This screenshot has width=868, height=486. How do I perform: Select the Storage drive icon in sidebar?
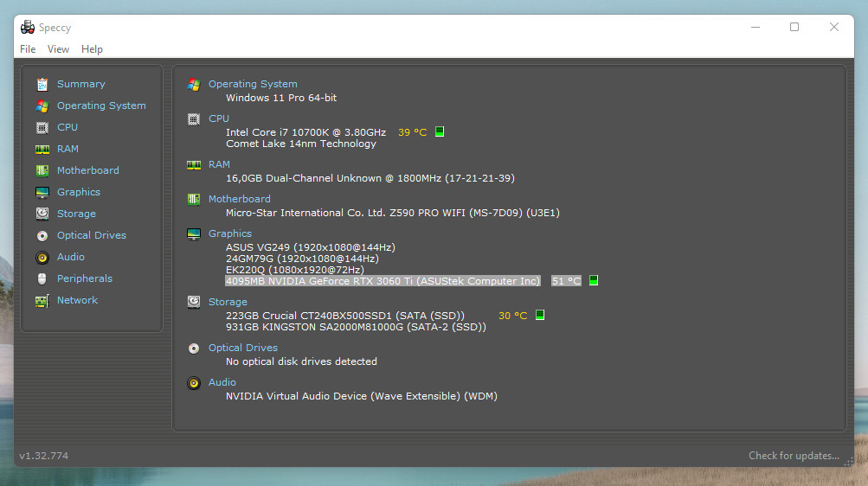point(42,214)
